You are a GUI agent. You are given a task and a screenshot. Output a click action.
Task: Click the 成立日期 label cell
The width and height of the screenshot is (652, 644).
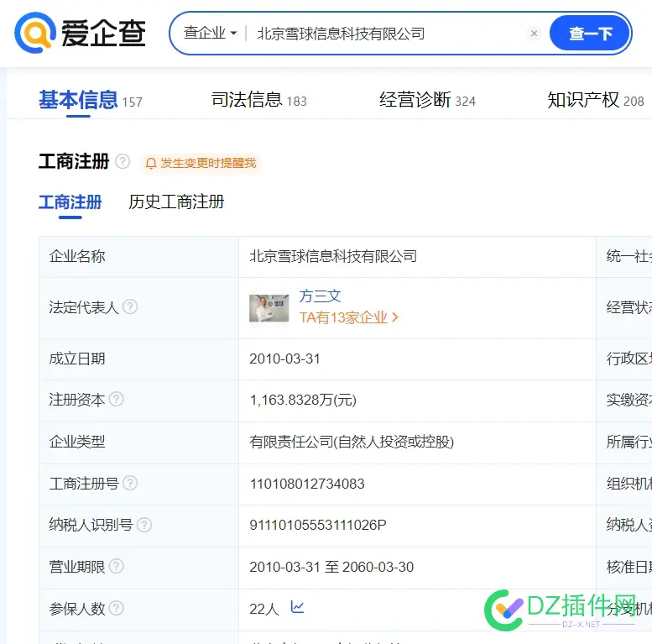pyautogui.click(x=139, y=359)
